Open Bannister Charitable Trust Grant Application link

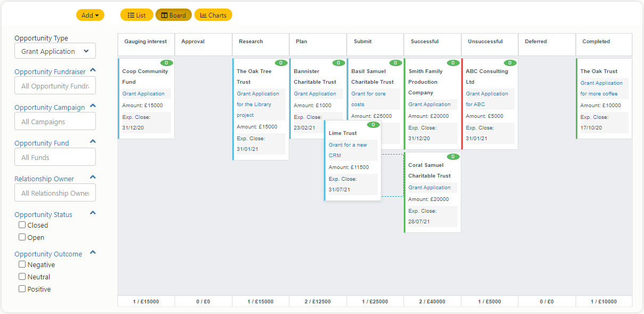point(315,94)
